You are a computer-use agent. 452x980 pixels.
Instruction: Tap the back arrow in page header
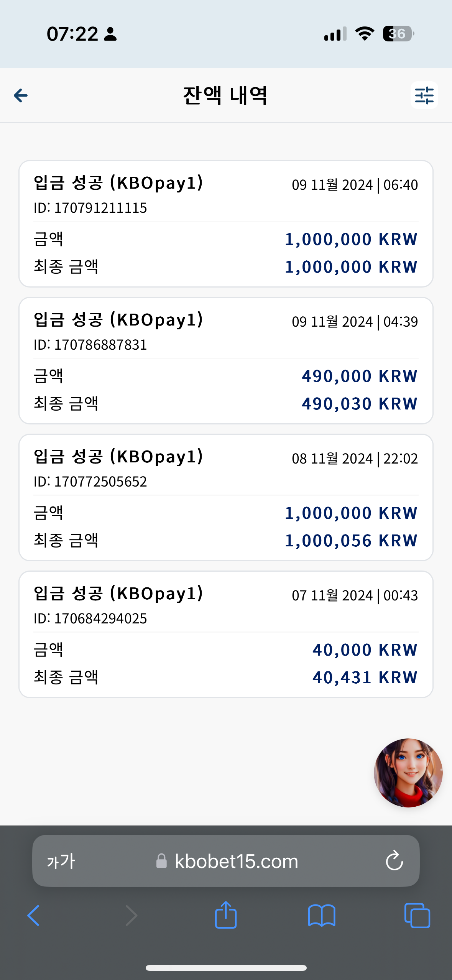pyautogui.click(x=21, y=95)
